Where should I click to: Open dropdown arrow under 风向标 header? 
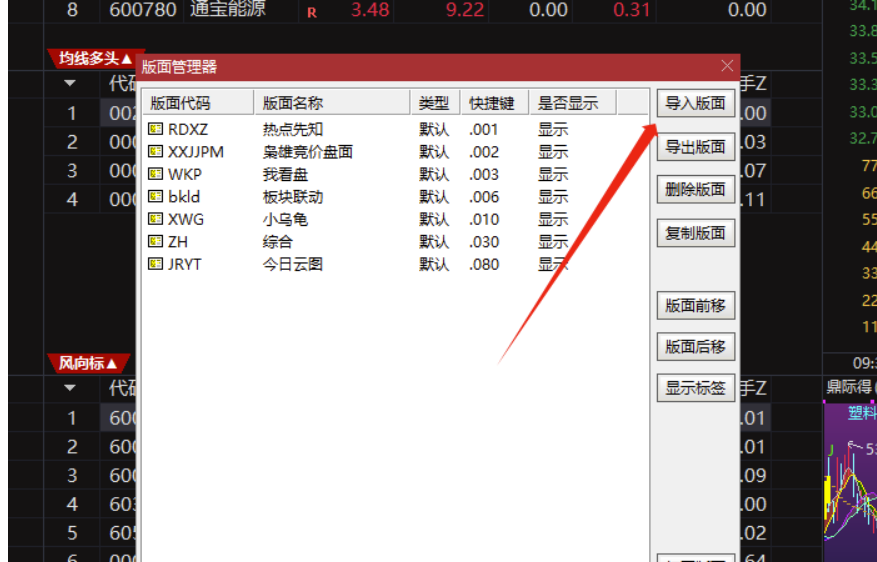click(x=70, y=388)
